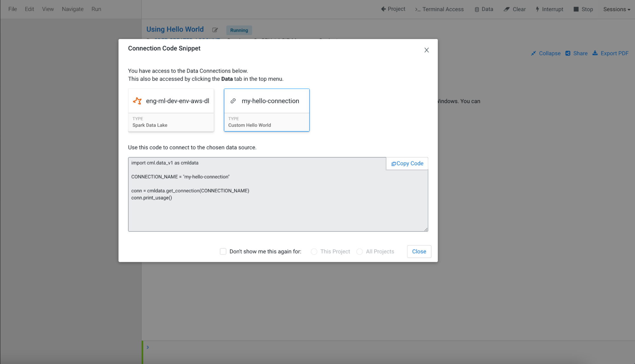
Task: Click the edit pencil icon next to title
Action: coord(215,30)
